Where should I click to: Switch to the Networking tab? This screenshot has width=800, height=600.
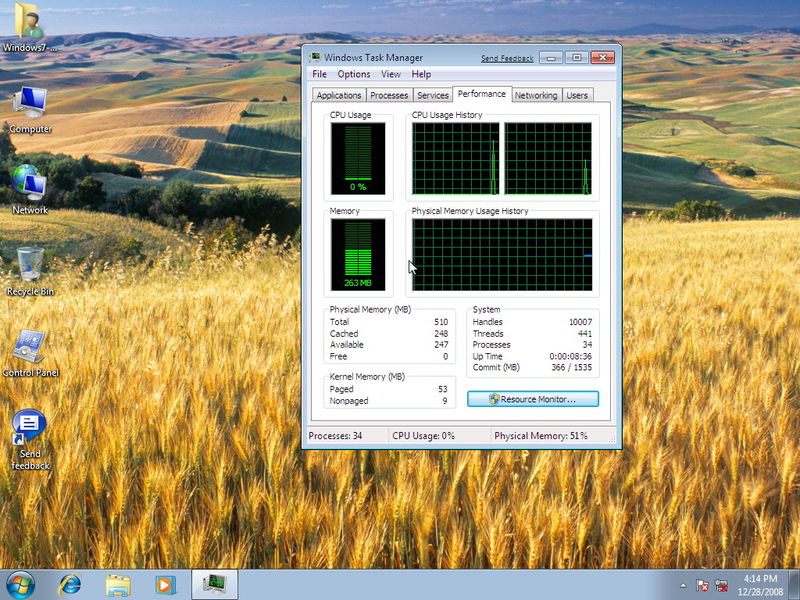[x=536, y=95]
